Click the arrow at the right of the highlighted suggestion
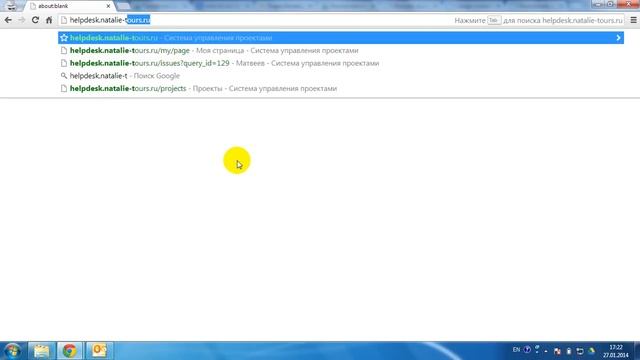The width and height of the screenshot is (640, 360). (x=618, y=38)
